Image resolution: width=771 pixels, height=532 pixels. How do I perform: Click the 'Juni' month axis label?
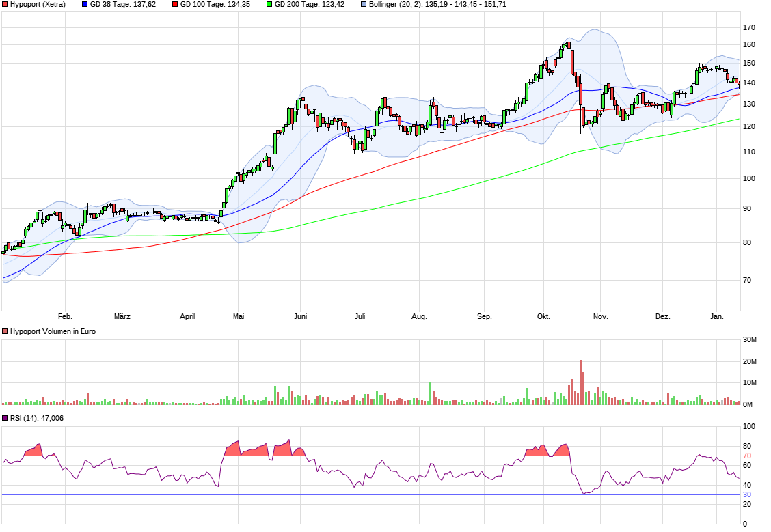coord(301,316)
